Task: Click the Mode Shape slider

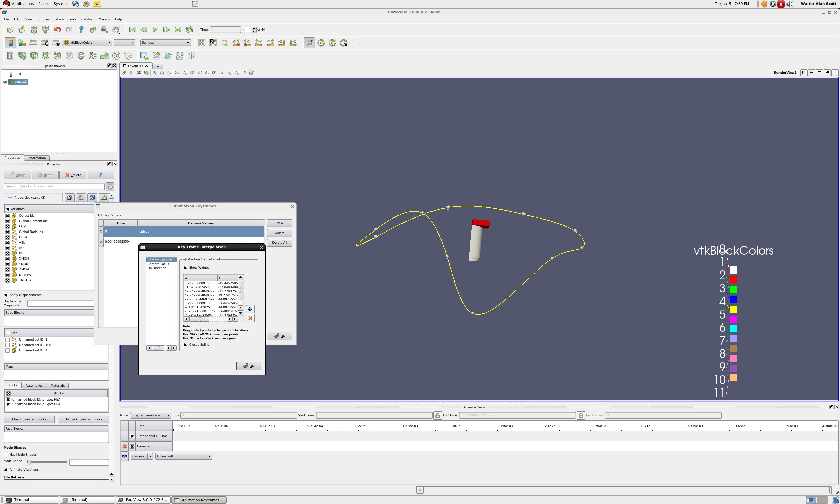Action: [x=47, y=462]
